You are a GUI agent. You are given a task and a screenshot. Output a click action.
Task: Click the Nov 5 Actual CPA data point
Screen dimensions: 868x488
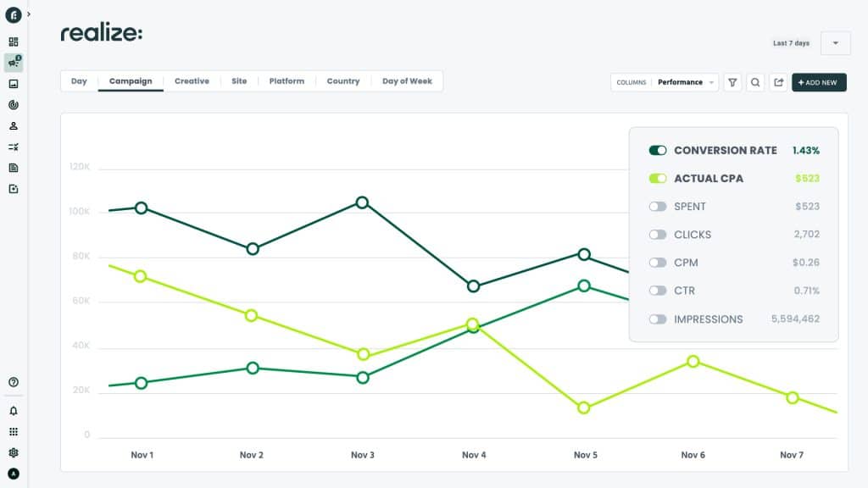tap(584, 408)
